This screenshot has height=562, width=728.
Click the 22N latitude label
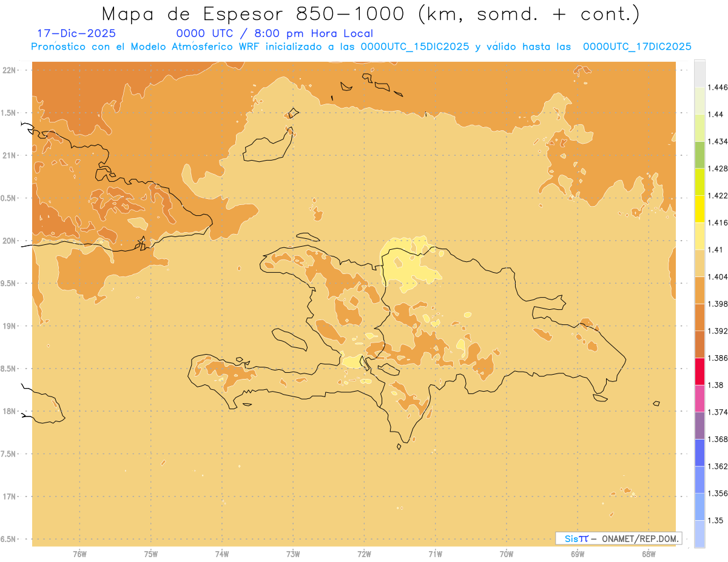coord(9,70)
